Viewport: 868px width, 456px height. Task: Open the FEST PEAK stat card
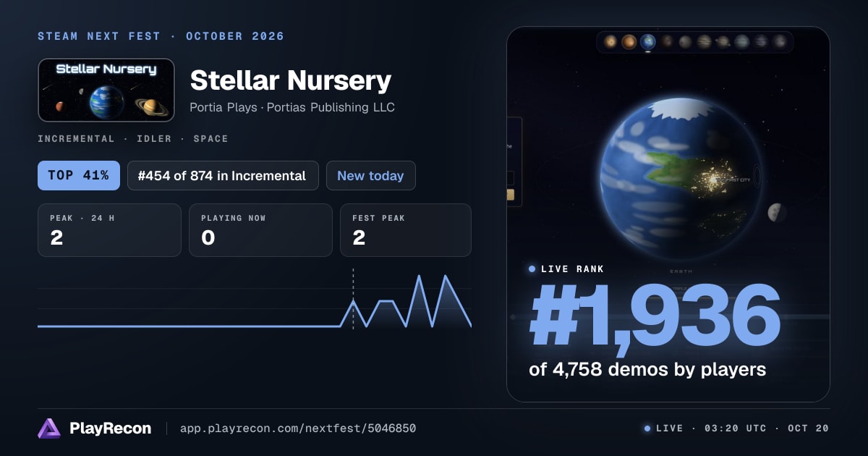point(406,230)
